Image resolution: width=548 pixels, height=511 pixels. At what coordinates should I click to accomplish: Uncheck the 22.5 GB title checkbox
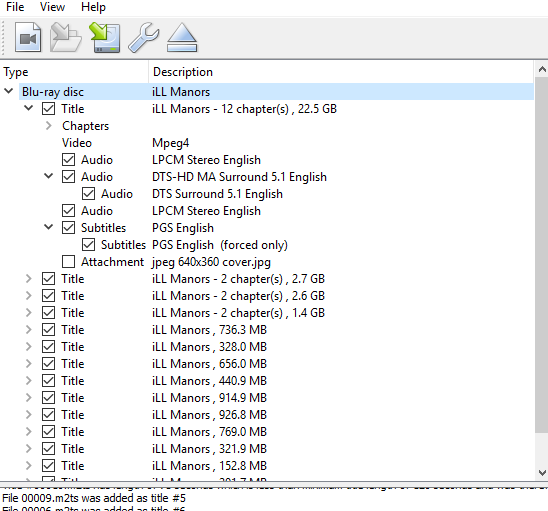pos(48,109)
